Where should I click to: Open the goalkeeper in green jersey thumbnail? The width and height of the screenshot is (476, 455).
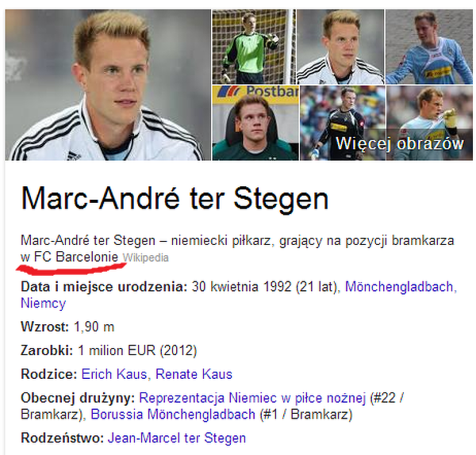[x=254, y=47]
